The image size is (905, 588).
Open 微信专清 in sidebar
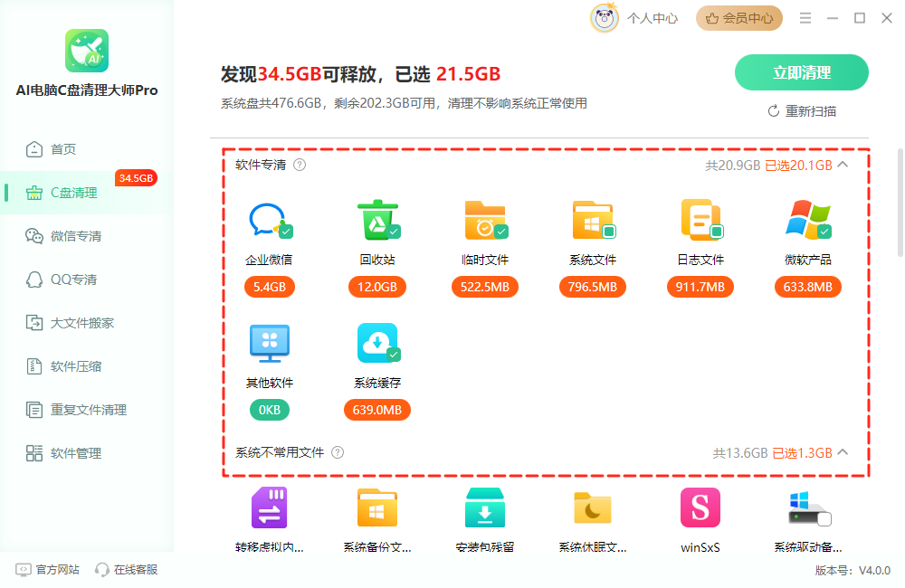(87, 236)
